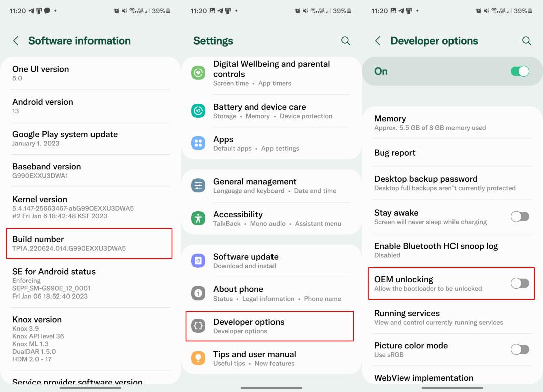
Task: Tap battery 39% in left status bar
Action: coord(161,11)
